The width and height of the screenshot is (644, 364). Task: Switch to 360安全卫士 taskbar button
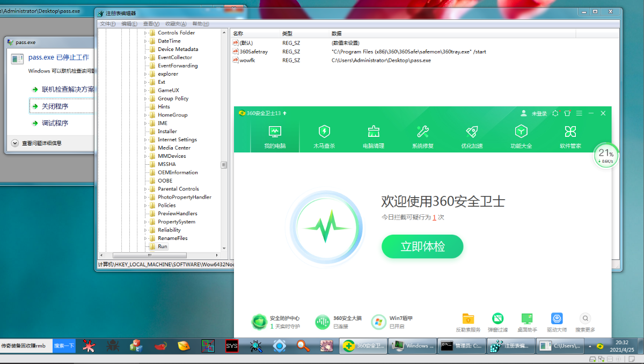(364, 346)
